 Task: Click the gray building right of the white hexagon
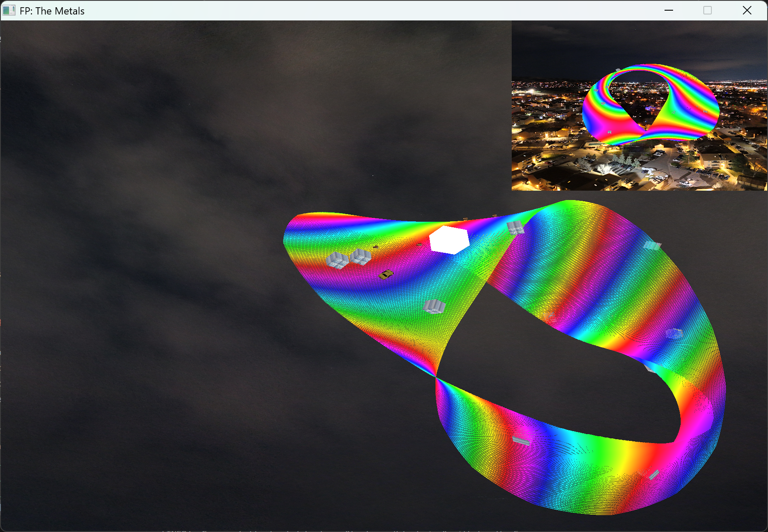[x=516, y=227]
